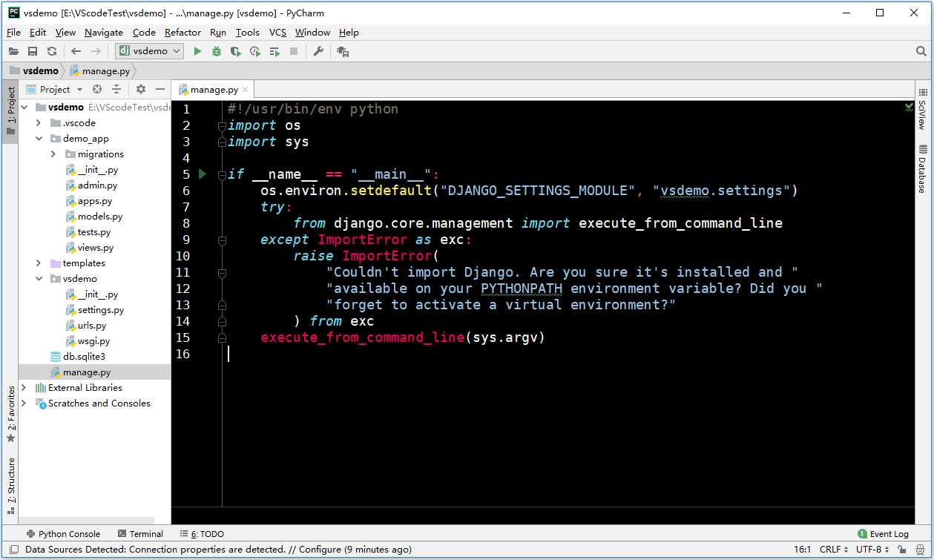
Task: Open the File menu
Action: [13, 32]
